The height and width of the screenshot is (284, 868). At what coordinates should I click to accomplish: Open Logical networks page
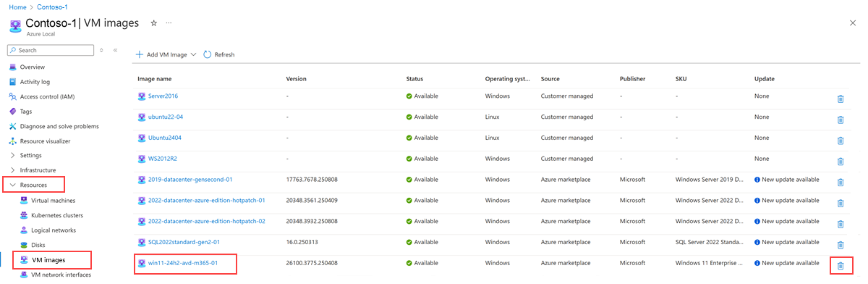point(54,230)
